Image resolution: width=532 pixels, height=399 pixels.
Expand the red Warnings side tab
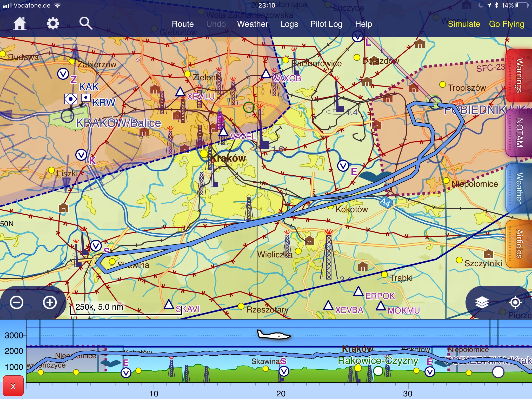click(x=519, y=76)
